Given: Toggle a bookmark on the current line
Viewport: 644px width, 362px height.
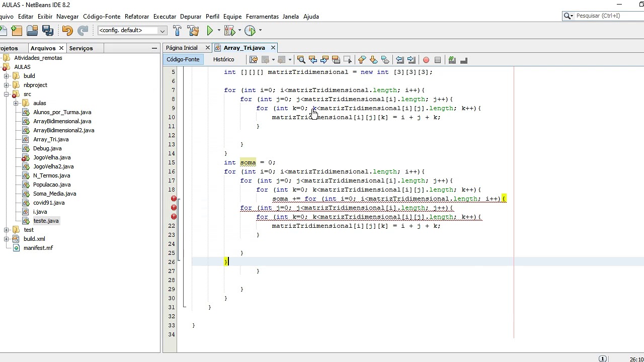Looking at the screenshot, I should 385,60.
